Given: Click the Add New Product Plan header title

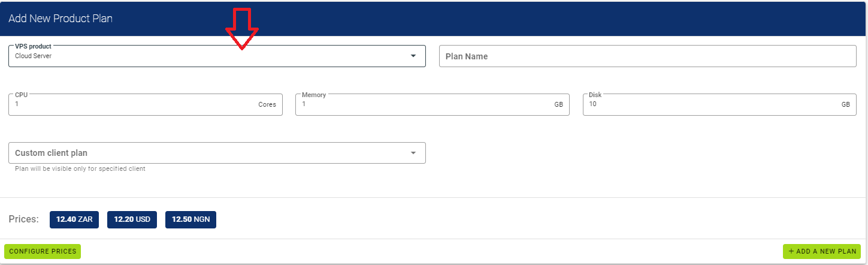Looking at the screenshot, I should coord(61,19).
